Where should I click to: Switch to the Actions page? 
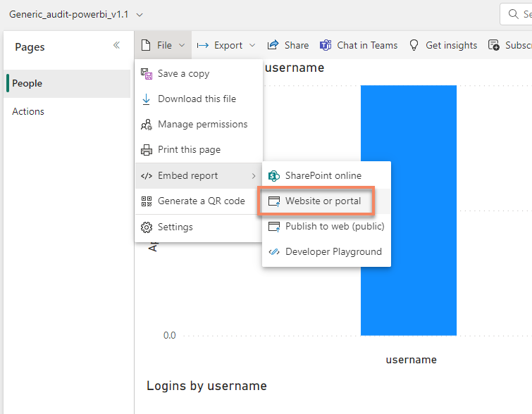pos(28,111)
